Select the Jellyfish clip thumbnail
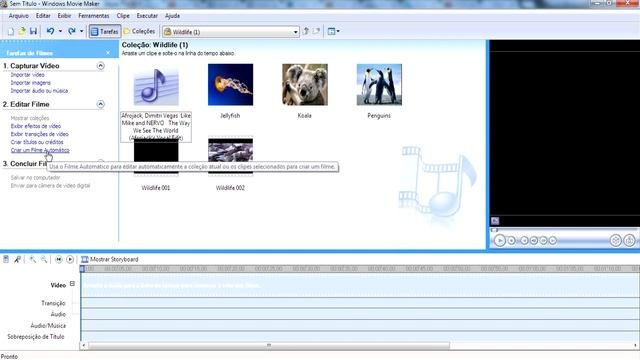 230,84
